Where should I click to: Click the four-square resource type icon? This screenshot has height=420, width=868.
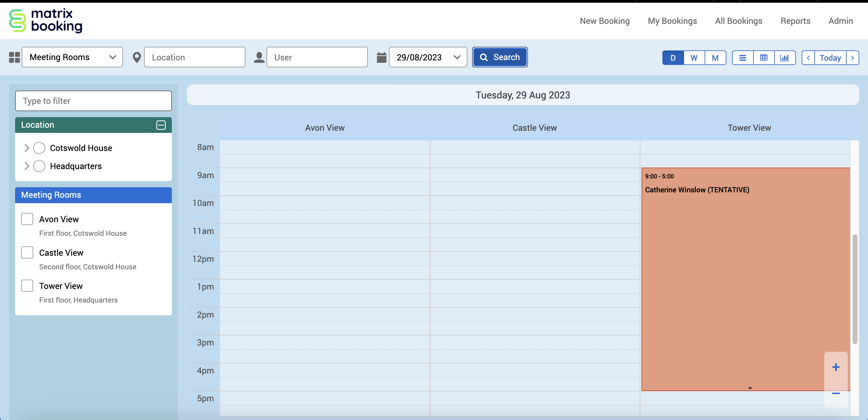click(x=14, y=57)
